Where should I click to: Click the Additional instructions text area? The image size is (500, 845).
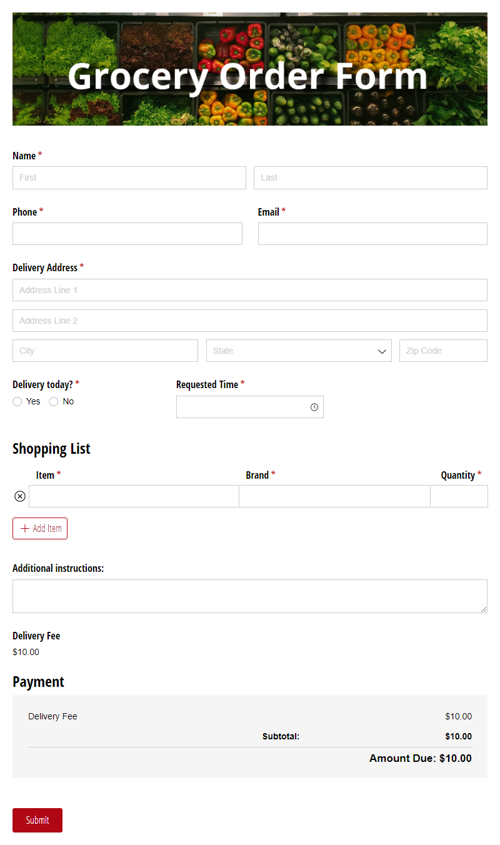[x=250, y=596]
